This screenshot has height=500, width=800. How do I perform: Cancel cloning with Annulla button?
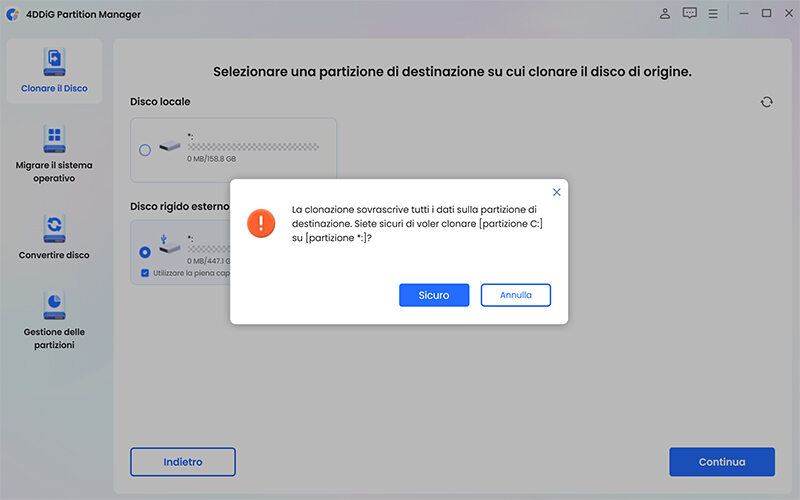(515, 295)
